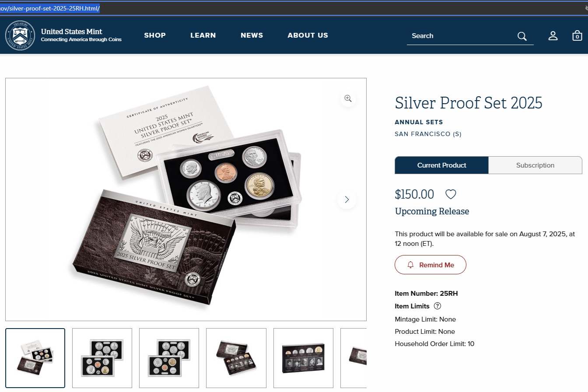The height and width of the screenshot is (392, 588).
Task: Open the NEWS menu
Action: pos(252,35)
